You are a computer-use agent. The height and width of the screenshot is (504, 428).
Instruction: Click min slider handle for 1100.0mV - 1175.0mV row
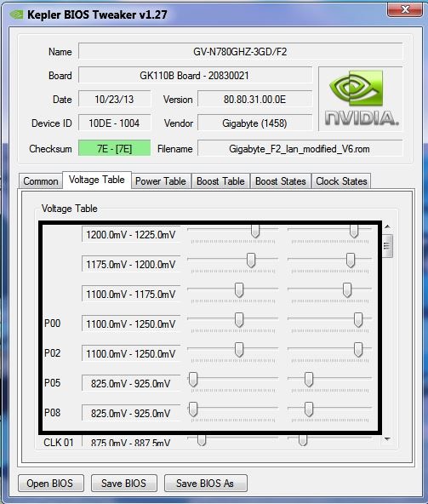pos(239,290)
